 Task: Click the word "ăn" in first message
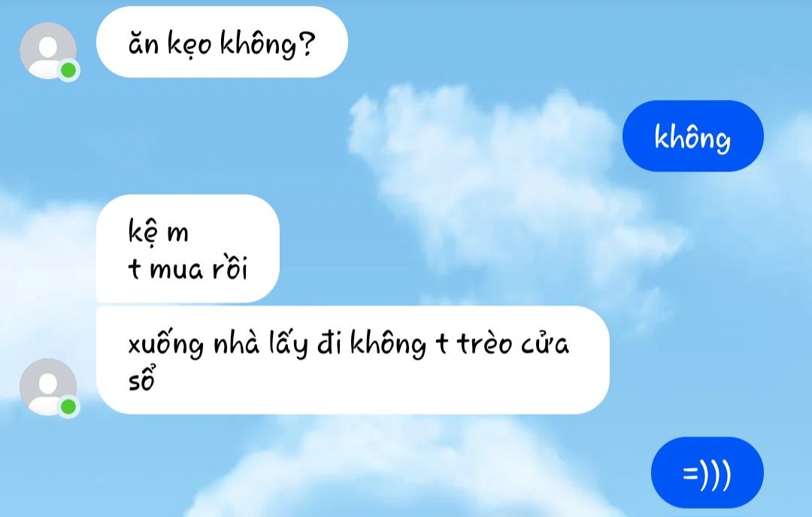pos(144,43)
